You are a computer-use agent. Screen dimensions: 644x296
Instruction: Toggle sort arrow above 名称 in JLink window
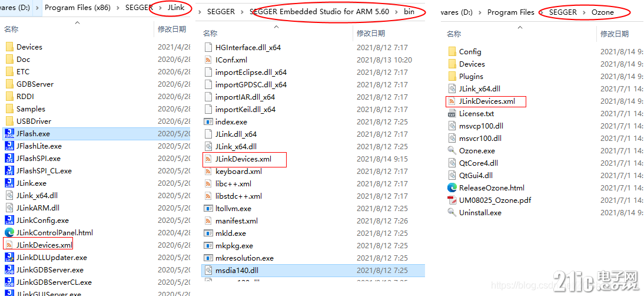tap(77, 22)
